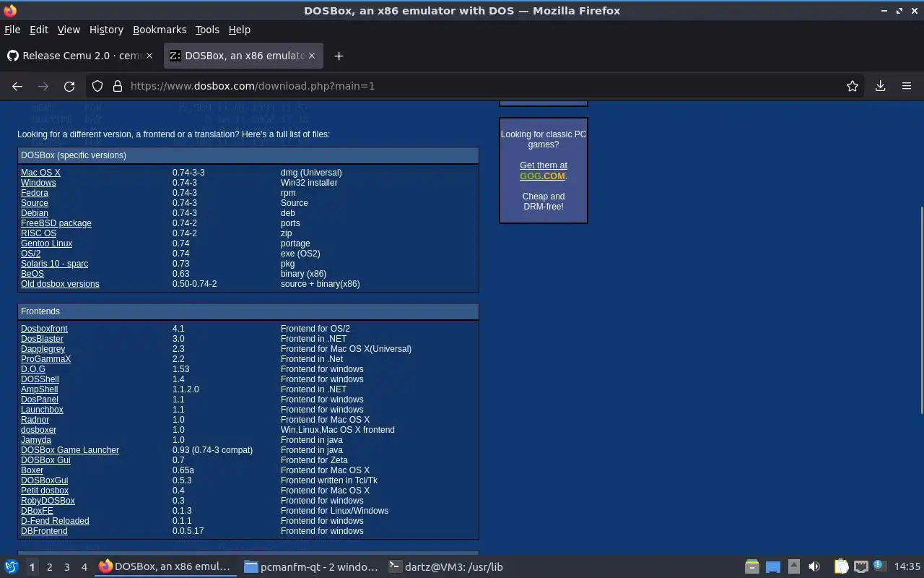Open the Firefox hamburger application menu
924x578 pixels.
click(x=907, y=86)
